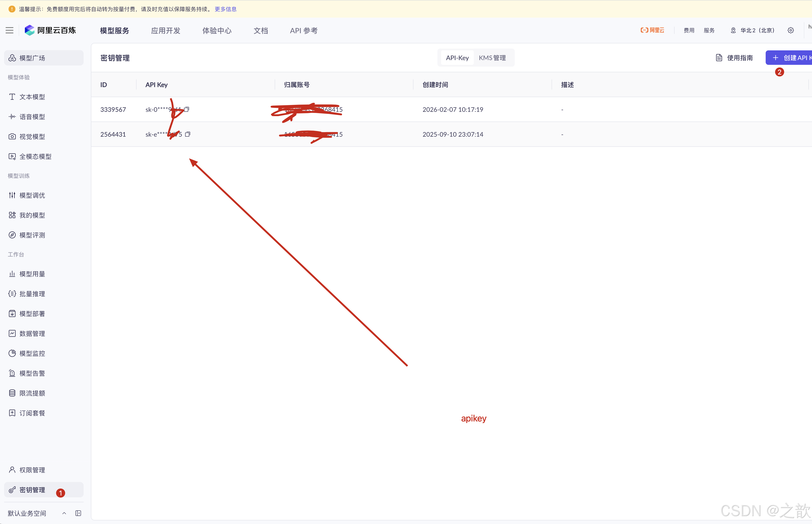Copy the API key for ID 3339567

point(186,109)
